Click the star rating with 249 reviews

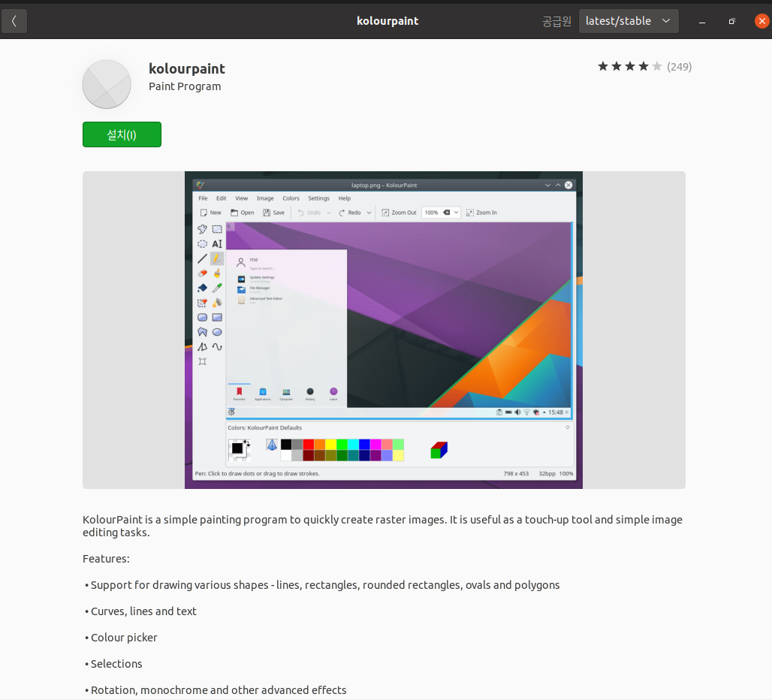pos(644,66)
